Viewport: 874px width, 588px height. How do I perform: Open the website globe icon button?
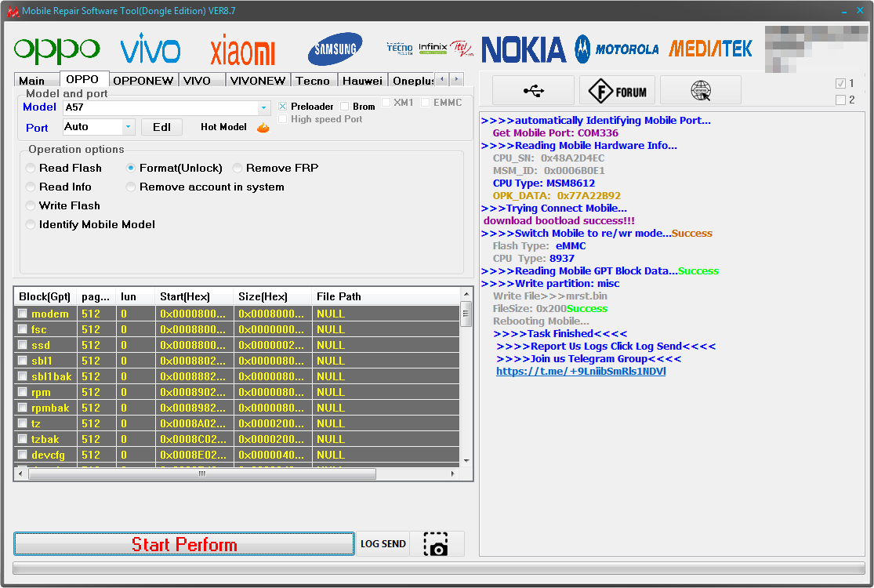point(701,90)
